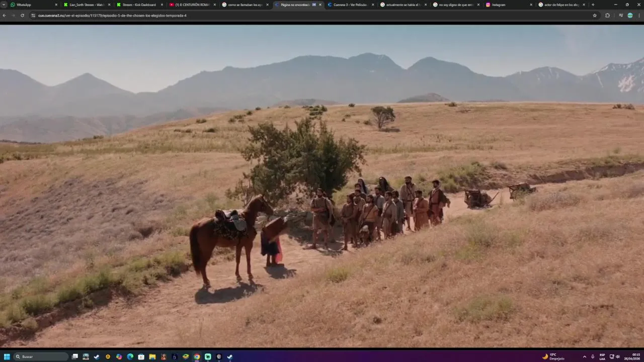Go forward to the next page

13,16
